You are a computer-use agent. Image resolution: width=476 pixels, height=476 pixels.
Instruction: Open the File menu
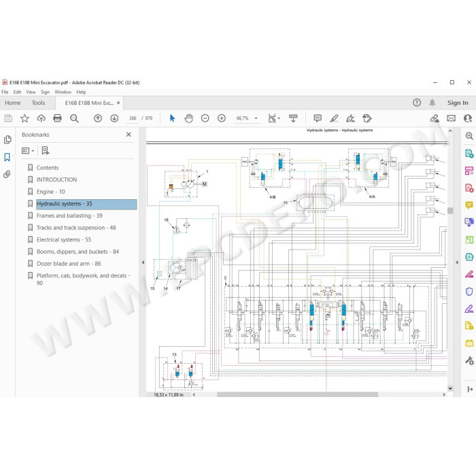coord(5,92)
